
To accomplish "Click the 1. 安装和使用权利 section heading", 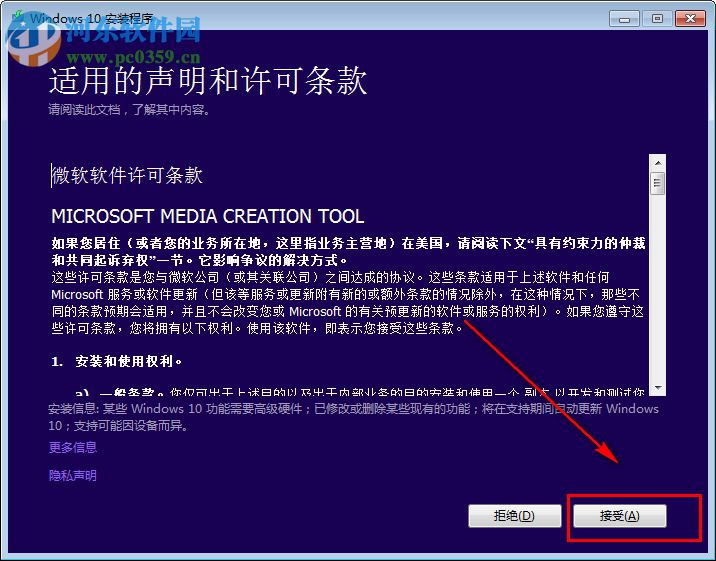I will click(117, 362).
